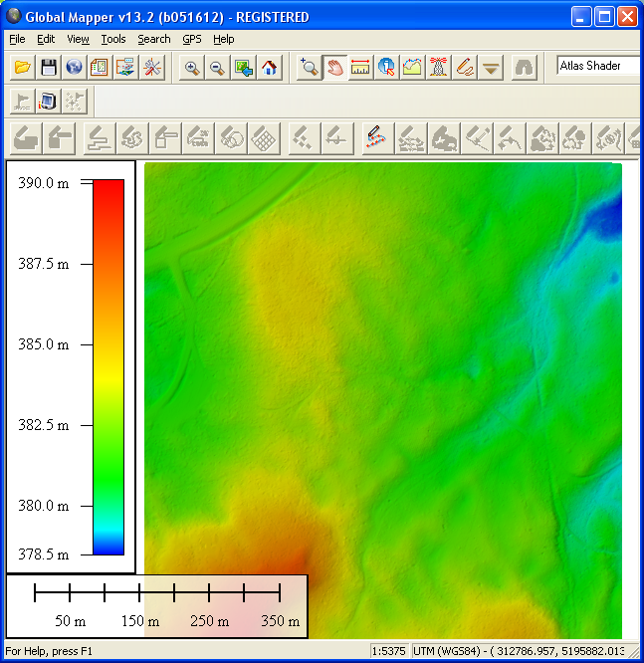The width and height of the screenshot is (644, 663).
Task: Open the Help menu
Action: [x=224, y=40]
